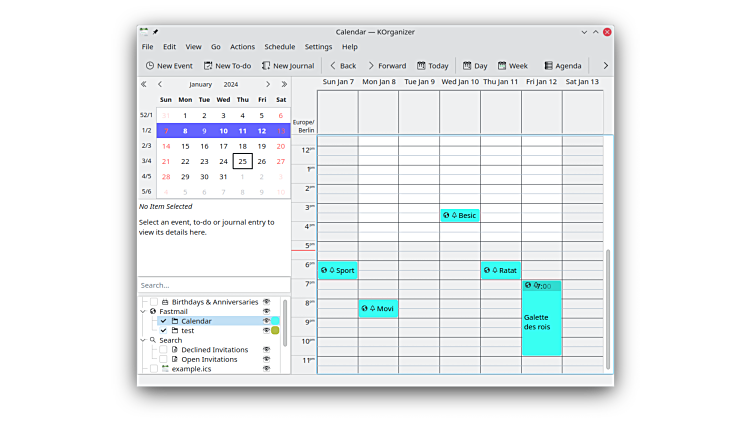Jump to Today in the toolbar
The image size is (752, 423).
coord(432,66)
